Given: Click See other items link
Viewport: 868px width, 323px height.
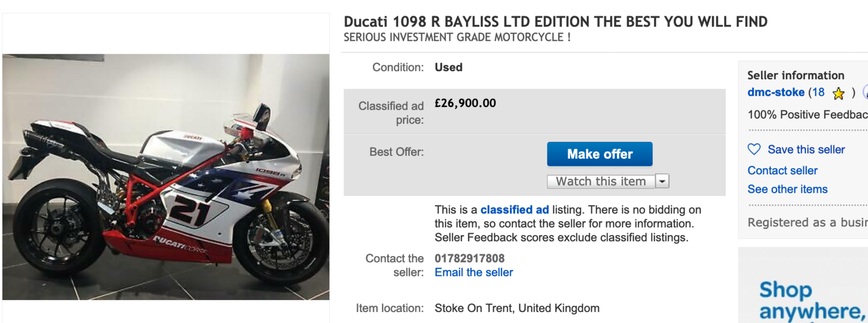Looking at the screenshot, I should [x=787, y=189].
